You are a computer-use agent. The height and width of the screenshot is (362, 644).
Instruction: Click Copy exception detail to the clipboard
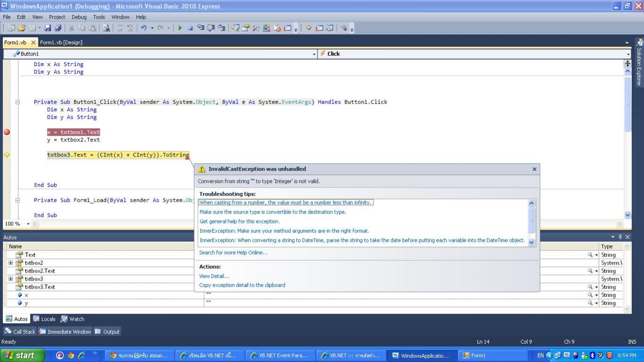(242, 285)
